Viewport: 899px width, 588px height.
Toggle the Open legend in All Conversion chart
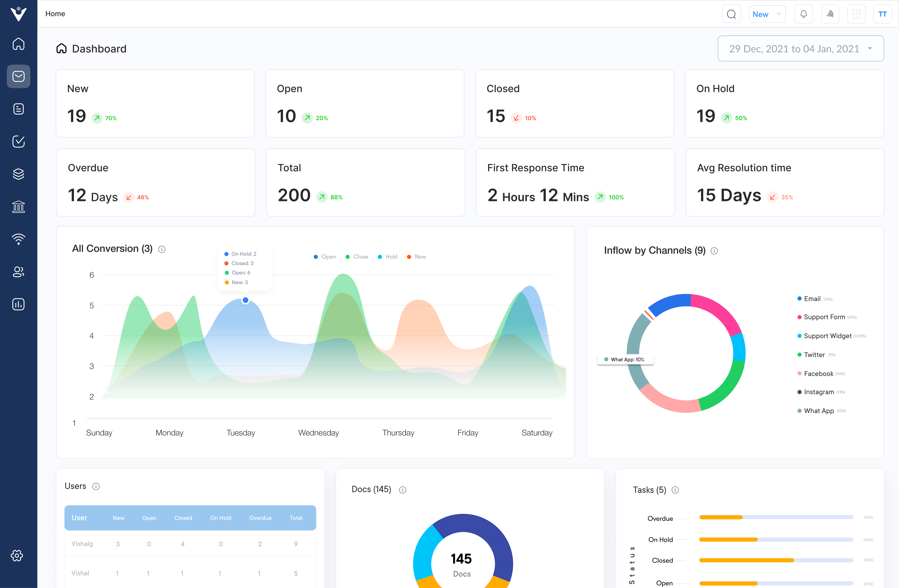tap(324, 256)
